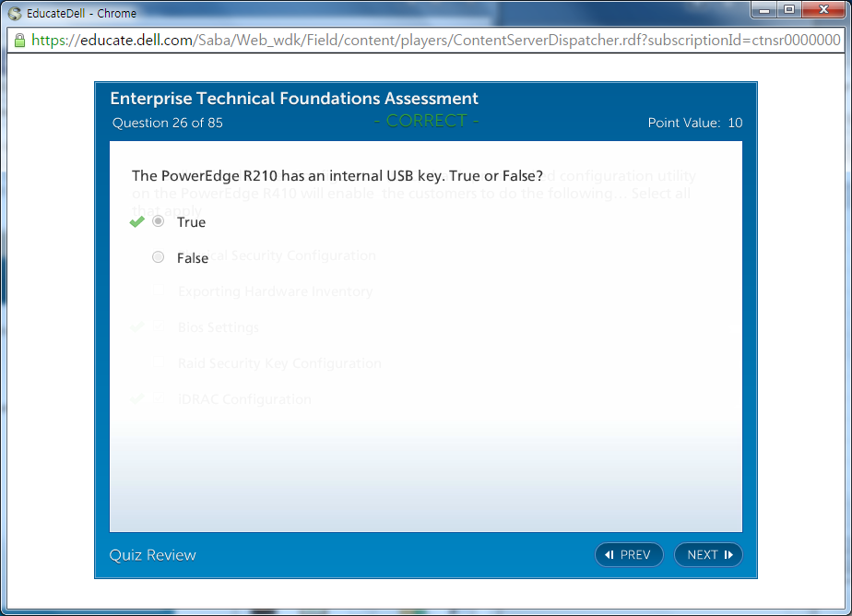Advance to next question with NEXT

click(x=708, y=554)
